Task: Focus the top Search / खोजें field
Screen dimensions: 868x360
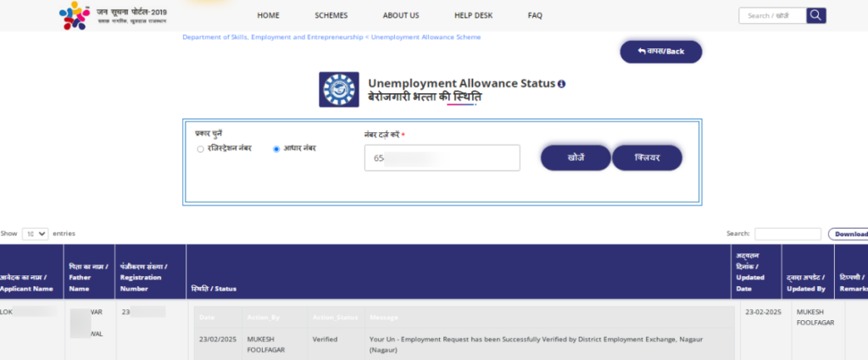Action: 772,15
